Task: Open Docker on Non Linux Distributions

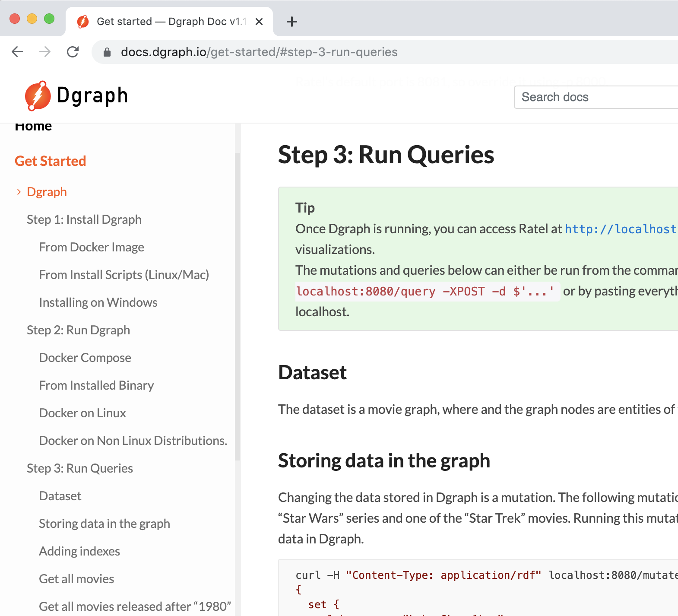Action: pyautogui.click(x=133, y=441)
